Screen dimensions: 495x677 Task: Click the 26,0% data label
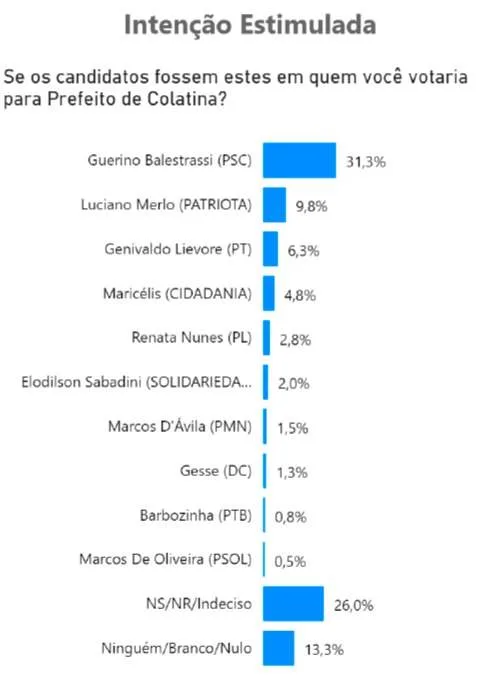pyautogui.click(x=353, y=605)
